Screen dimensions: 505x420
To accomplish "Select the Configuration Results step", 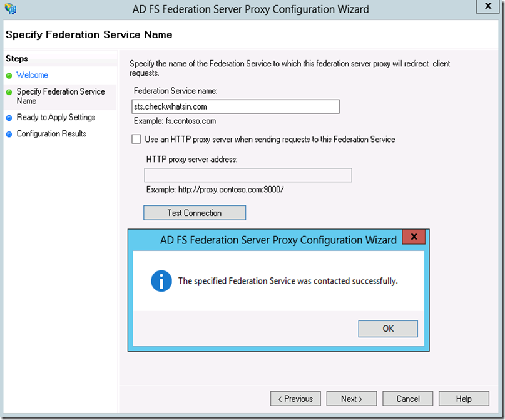I will [x=51, y=134].
